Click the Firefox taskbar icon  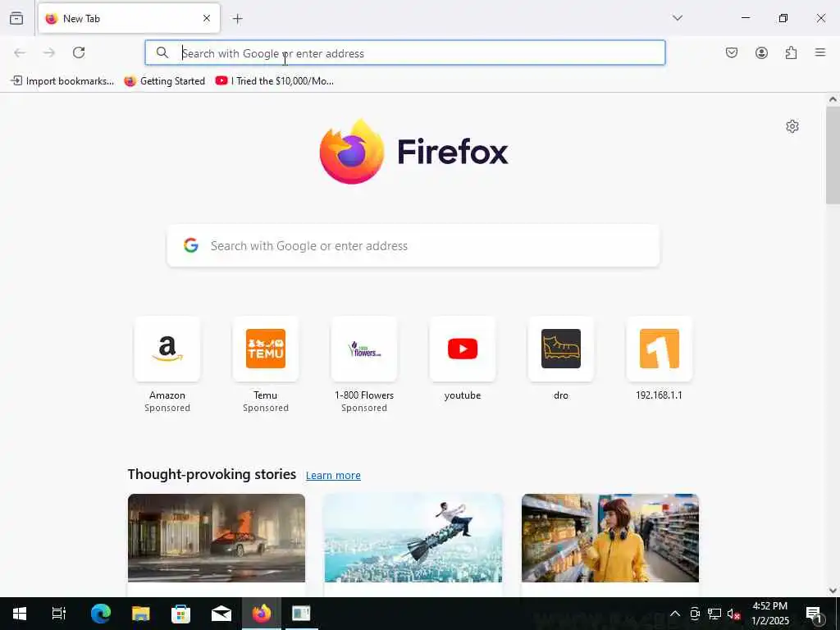coord(262,614)
